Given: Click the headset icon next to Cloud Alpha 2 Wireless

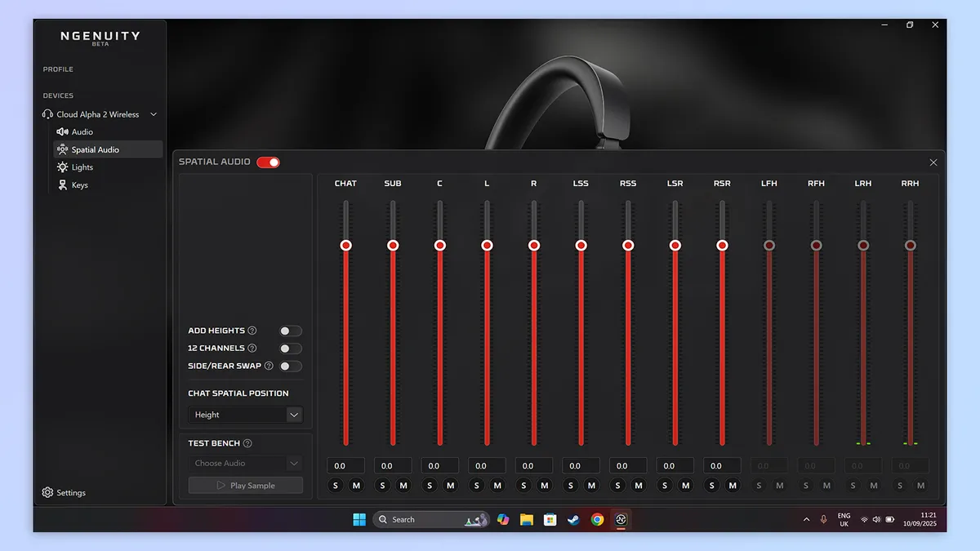Looking at the screenshot, I should click(47, 114).
